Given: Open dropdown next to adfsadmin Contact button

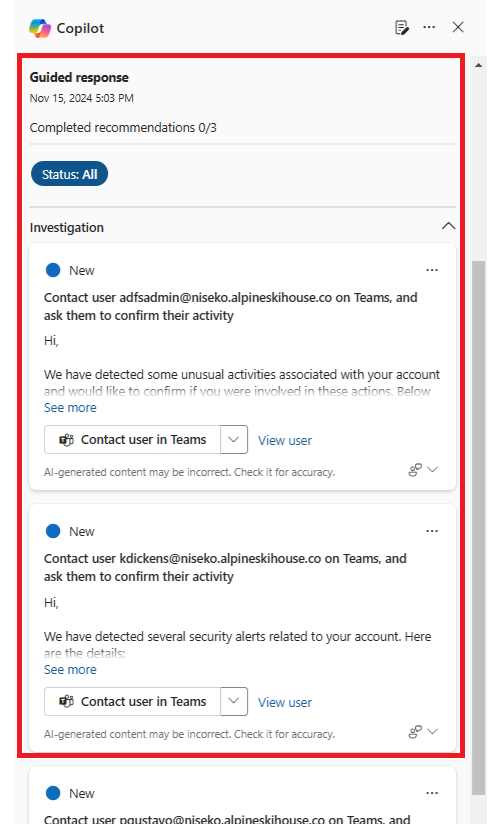Looking at the screenshot, I should coord(234,439).
